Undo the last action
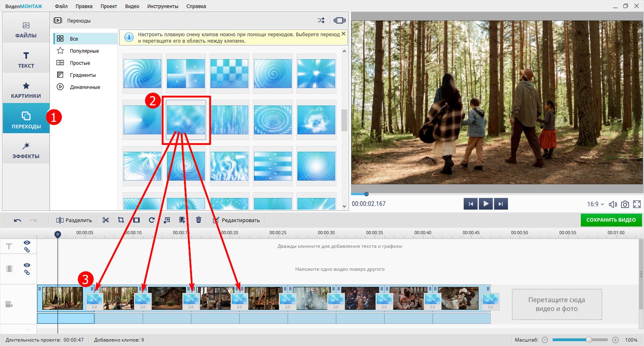The height and width of the screenshot is (346, 644). [17, 220]
